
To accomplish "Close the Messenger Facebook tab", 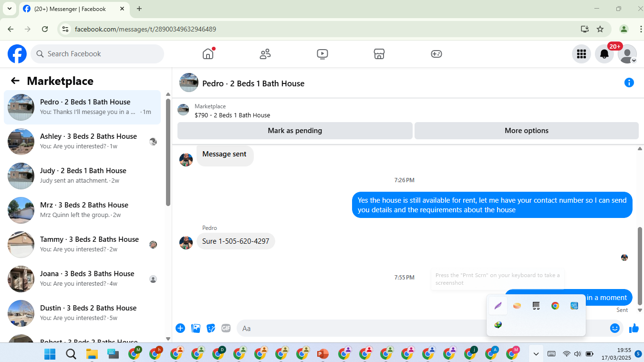I will pyautogui.click(x=122, y=9).
